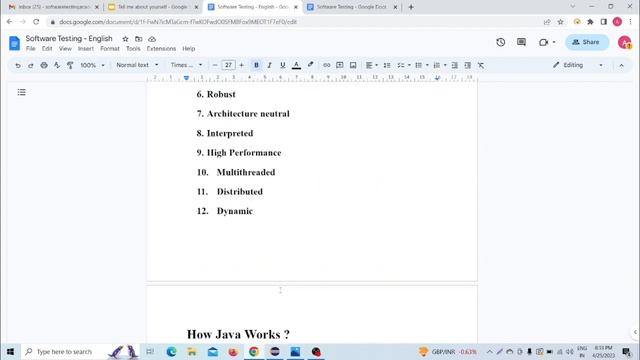Switch to the Inbox Gmail tab
The height and width of the screenshot is (360, 640).
53,7
